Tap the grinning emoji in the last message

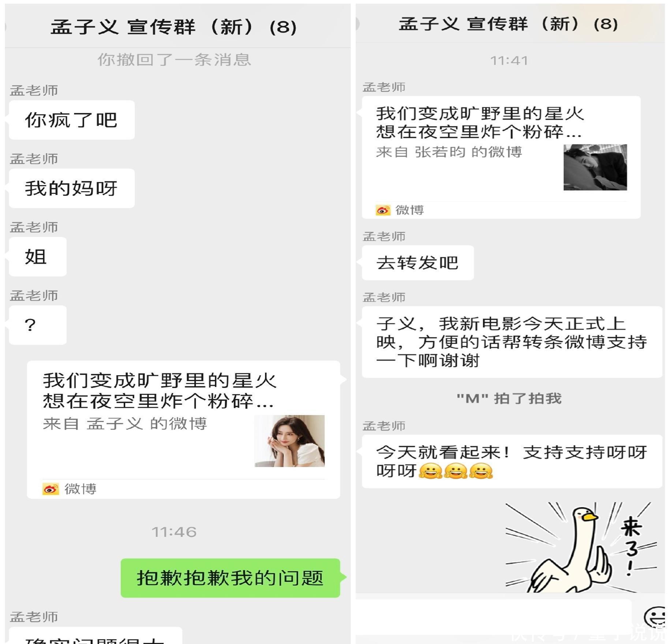pyautogui.click(x=456, y=471)
